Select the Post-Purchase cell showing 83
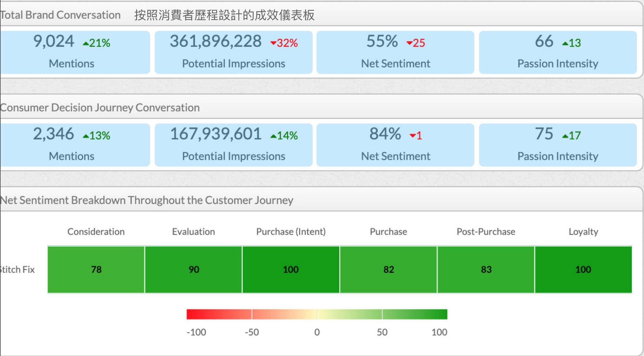 [x=486, y=270]
